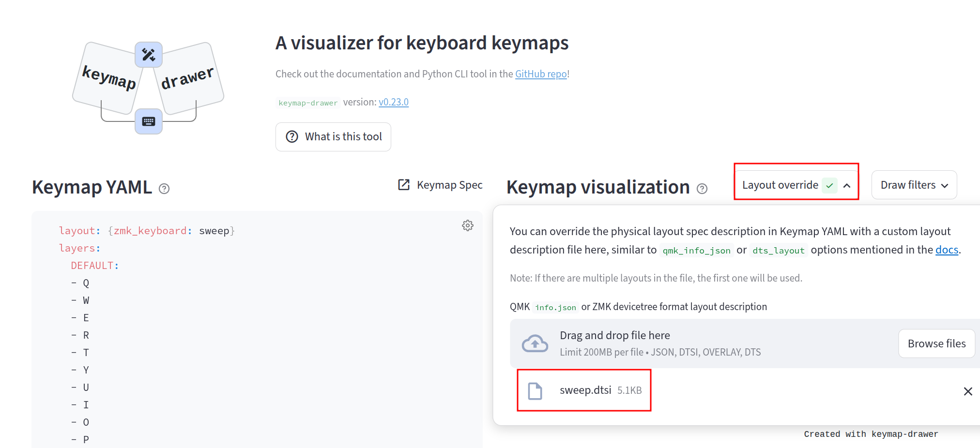Click the question-mark icon in What is this tool

[x=291, y=137]
